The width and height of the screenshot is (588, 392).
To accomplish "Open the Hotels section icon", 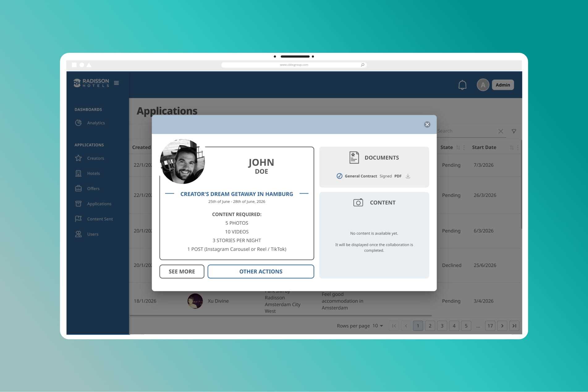I will [78, 173].
